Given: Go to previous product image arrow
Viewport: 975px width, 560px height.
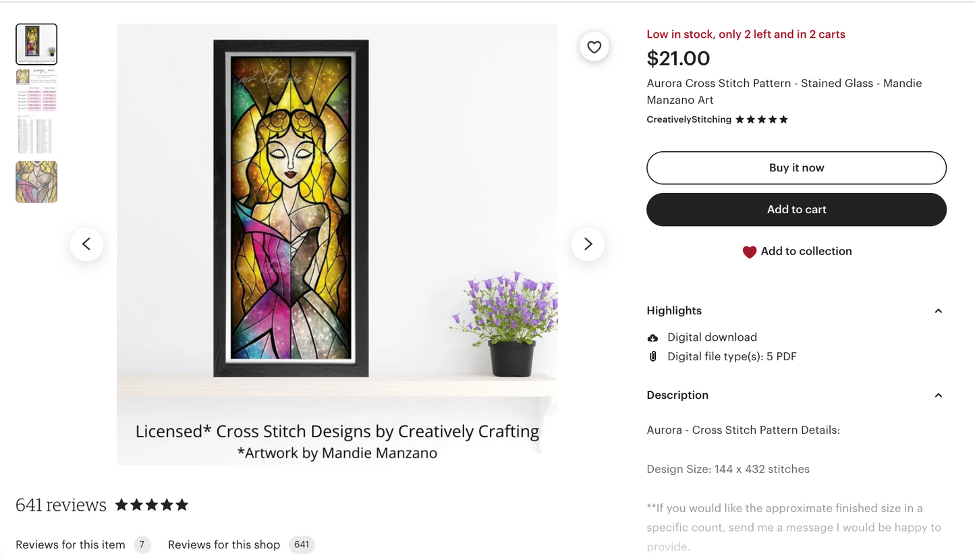Looking at the screenshot, I should pyautogui.click(x=86, y=244).
